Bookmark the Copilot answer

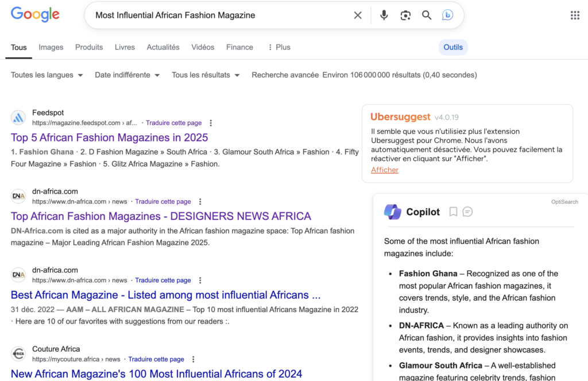point(453,212)
